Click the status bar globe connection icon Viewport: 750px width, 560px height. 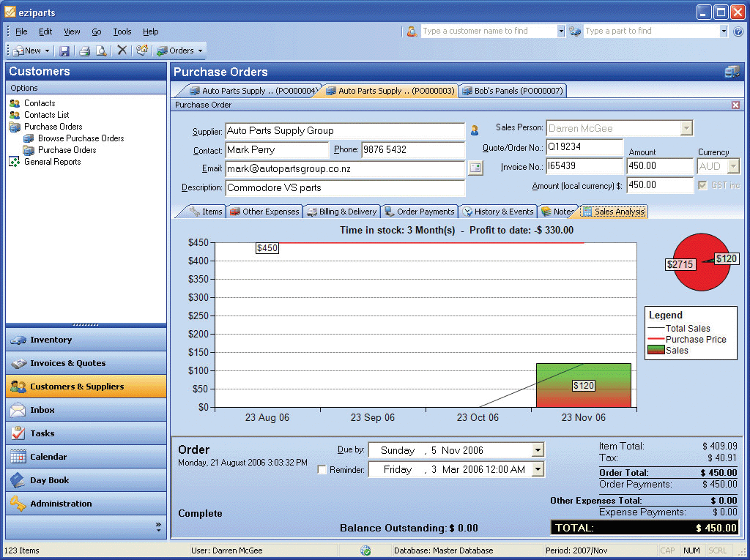(365, 550)
